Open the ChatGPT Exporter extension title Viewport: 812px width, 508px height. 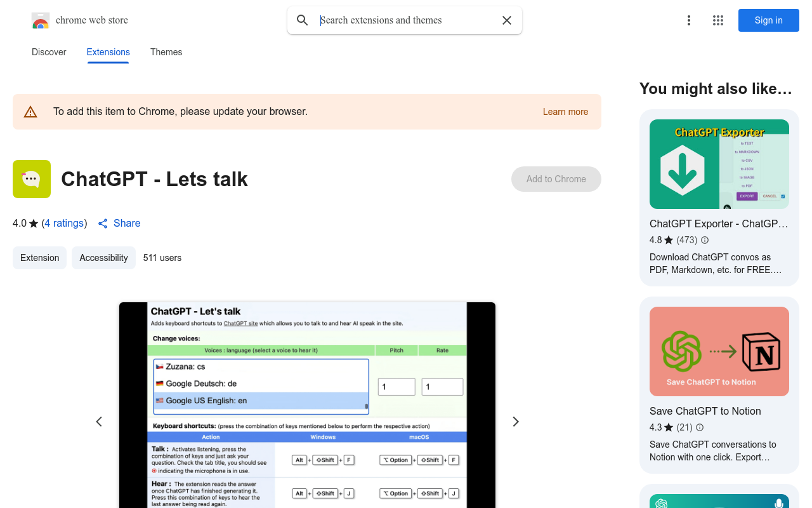point(719,224)
